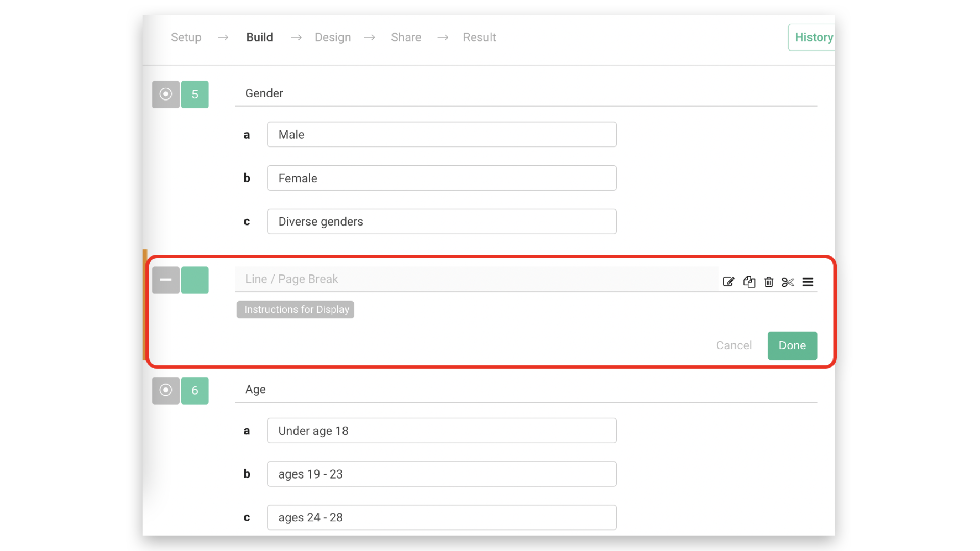Click the edit pencil icon on Line / Page Break
Image resolution: width=980 pixels, height=551 pixels.
(728, 282)
